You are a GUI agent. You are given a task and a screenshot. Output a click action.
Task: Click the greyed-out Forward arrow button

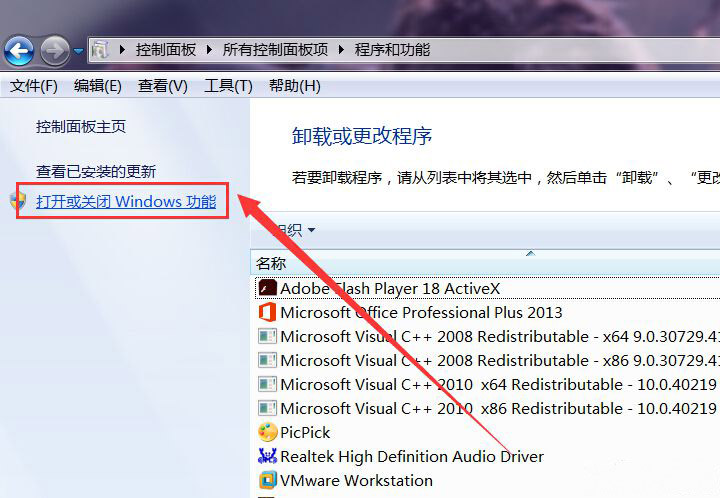point(55,50)
